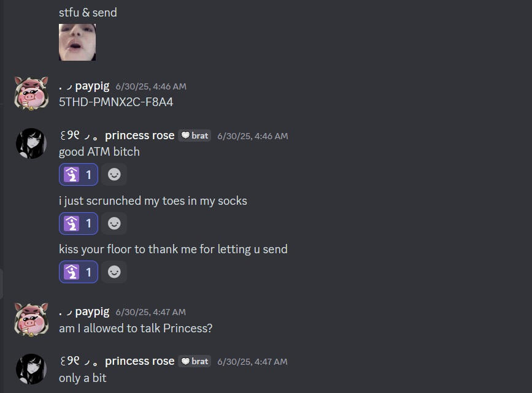The height and width of the screenshot is (393, 532).
Task: Click the message text "5THD-PMNX2C-F8A4"
Action: tap(116, 102)
